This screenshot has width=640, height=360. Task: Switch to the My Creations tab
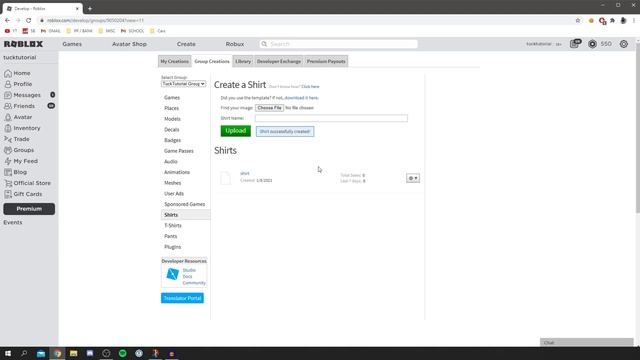pyautogui.click(x=174, y=61)
